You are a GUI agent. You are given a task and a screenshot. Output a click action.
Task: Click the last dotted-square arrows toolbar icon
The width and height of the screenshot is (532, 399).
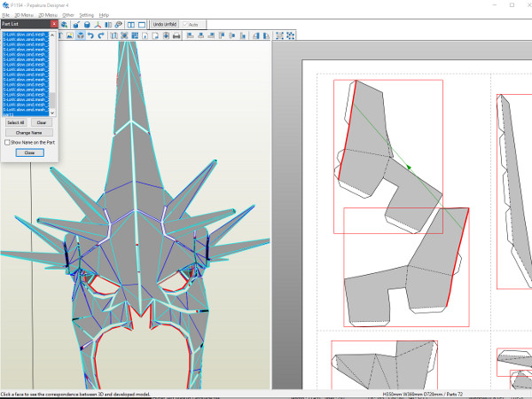coord(291,35)
